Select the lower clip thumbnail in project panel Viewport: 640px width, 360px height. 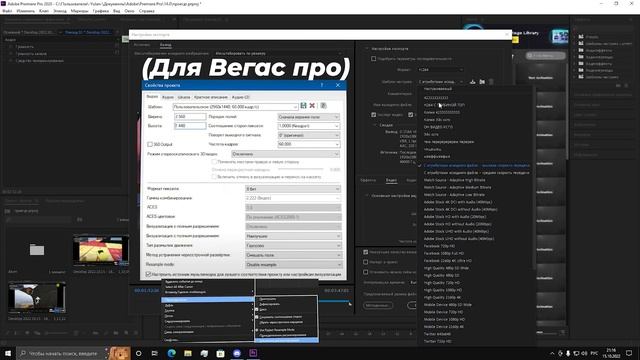click(x=37, y=297)
